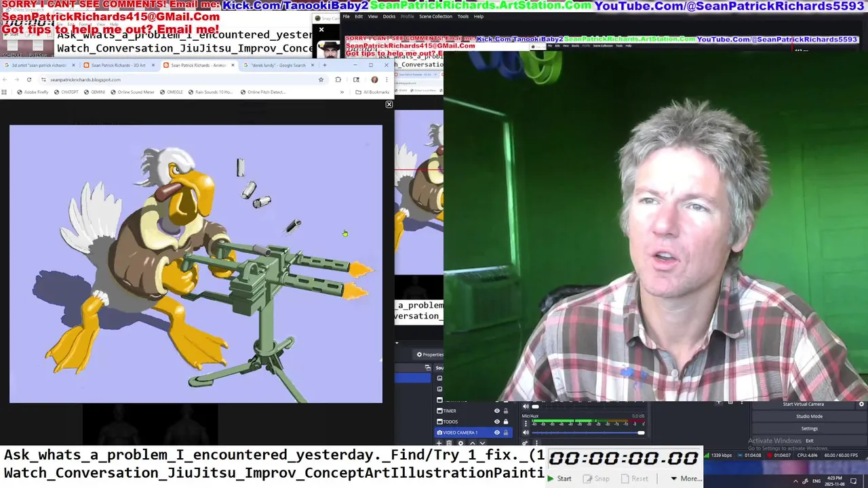Open the CHATGPT bookmark
Screen dimensions: 868x488
[x=66, y=92]
